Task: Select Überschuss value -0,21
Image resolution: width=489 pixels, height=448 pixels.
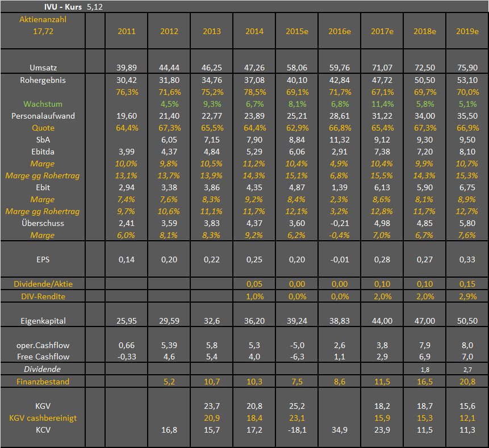Action: (340, 224)
